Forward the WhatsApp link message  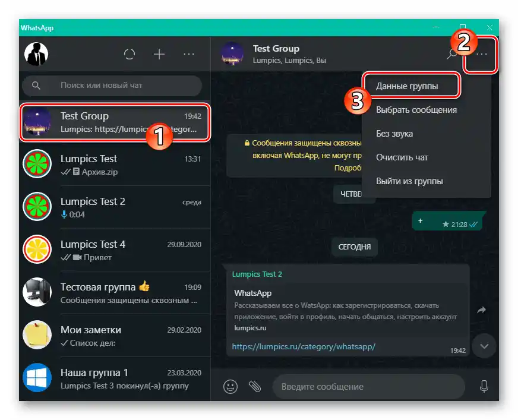point(481,310)
